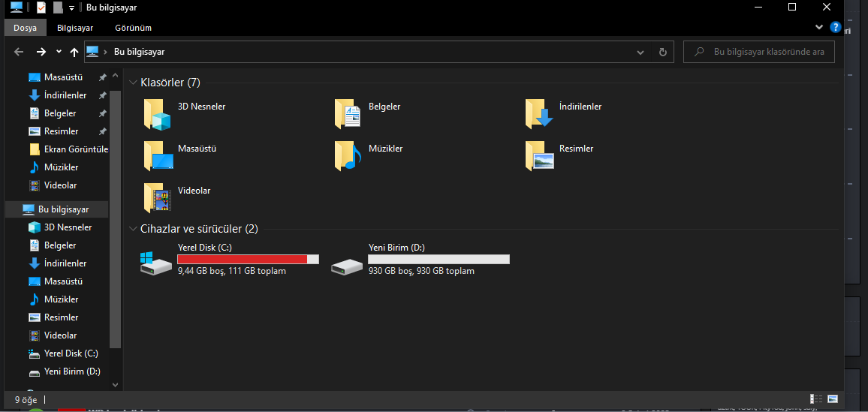Screen dimensions: 868x412
Task: Open the blue Help question mark icon
Action: coord(836,27)
